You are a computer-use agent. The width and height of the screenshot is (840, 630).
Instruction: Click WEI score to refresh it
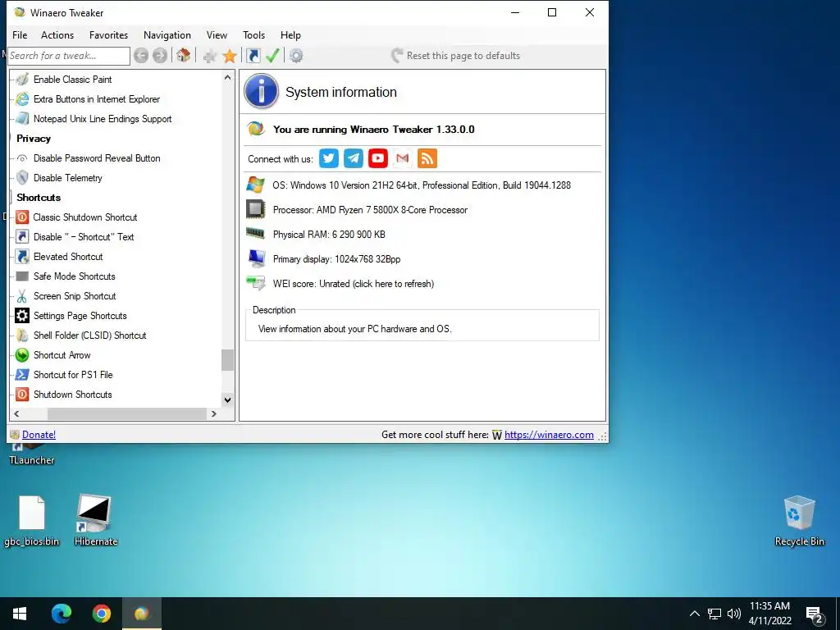(353, 283)
